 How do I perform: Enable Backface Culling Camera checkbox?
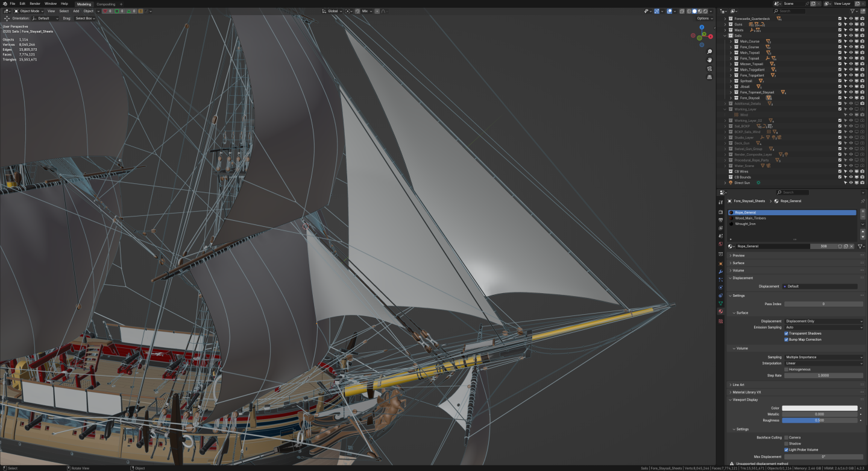click(x=786, y=437)
